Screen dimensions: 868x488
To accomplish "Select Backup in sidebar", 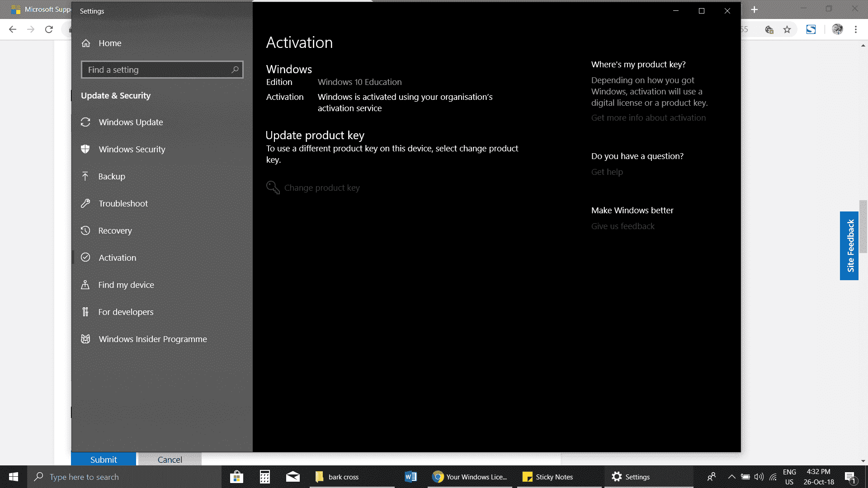I will point(162,176).
